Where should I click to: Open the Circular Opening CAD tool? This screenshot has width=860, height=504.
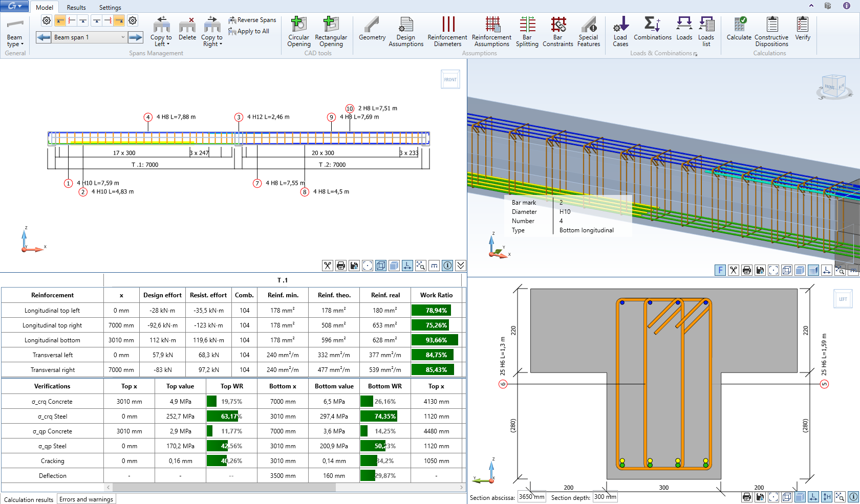pos(298,32)
